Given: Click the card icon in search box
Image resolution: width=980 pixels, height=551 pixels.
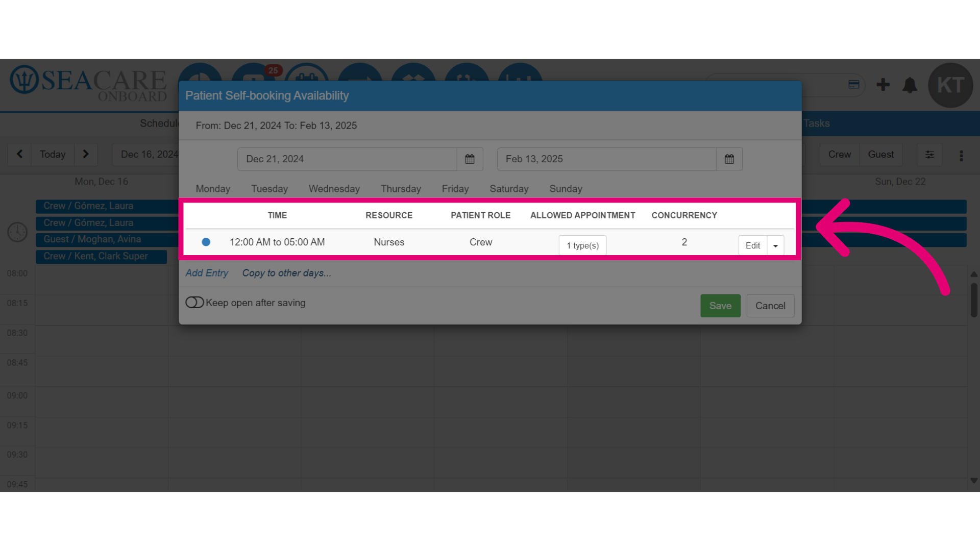Looking at the screenshot, I should click(x=854, y=85).
